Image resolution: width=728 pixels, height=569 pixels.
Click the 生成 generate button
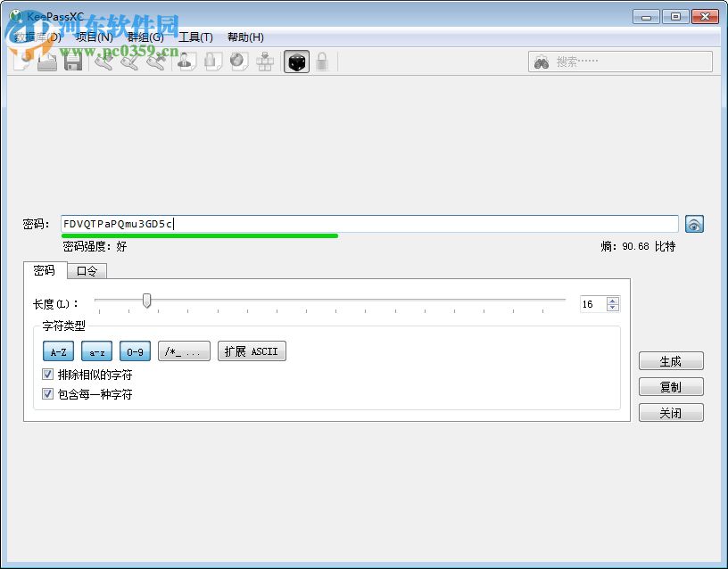tap(671, 361)
